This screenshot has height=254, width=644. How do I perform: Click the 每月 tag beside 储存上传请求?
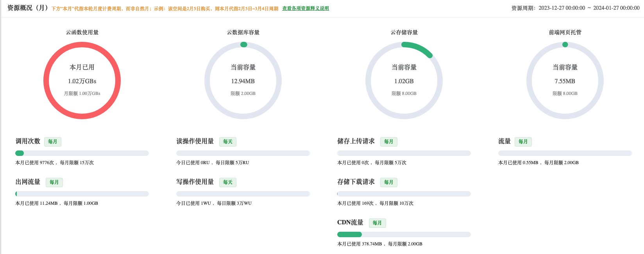(388, 141)
